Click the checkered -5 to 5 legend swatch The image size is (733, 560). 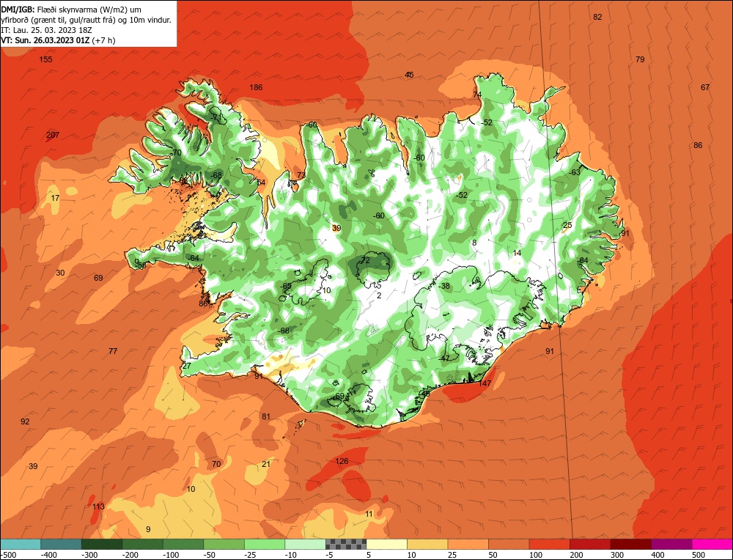coord(345,544)
